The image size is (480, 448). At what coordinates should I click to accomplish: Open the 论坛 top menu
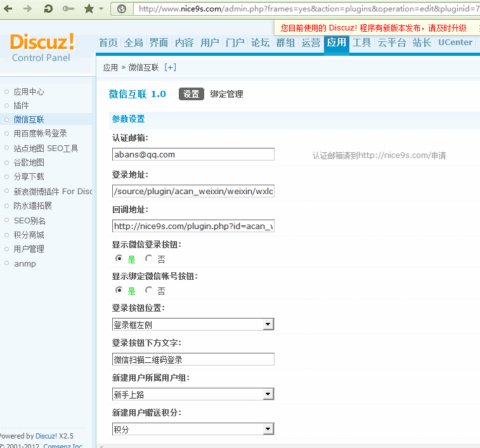tap(260, 43)
